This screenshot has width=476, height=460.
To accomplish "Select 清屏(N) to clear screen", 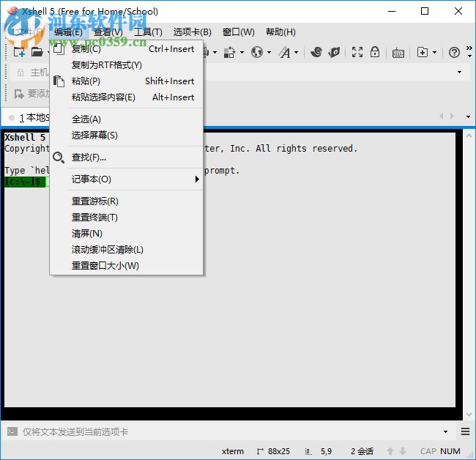I will click(x=126, y=233).
